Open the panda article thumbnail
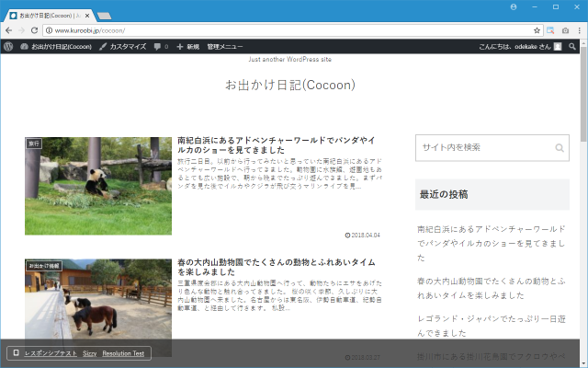 (98, 186)
